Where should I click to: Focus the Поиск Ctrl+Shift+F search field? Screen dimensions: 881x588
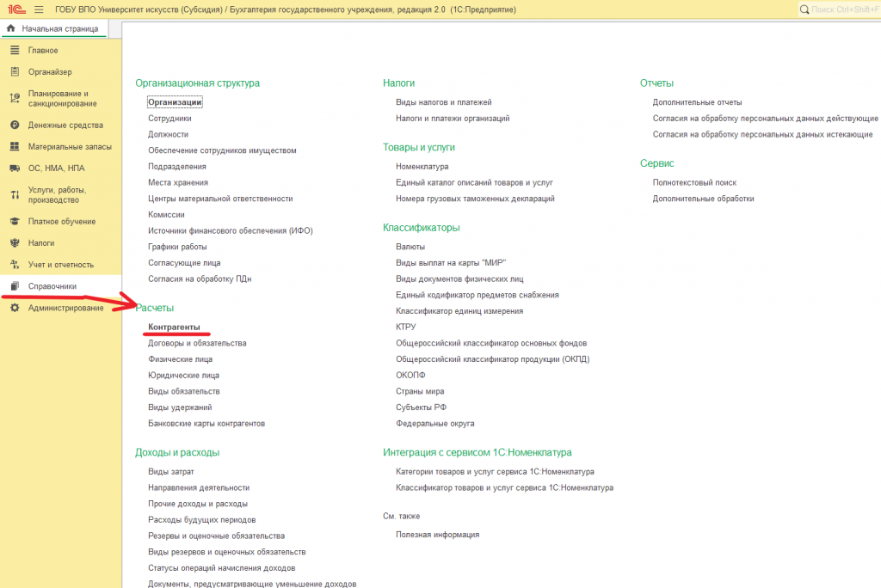(x=840, y=9)
